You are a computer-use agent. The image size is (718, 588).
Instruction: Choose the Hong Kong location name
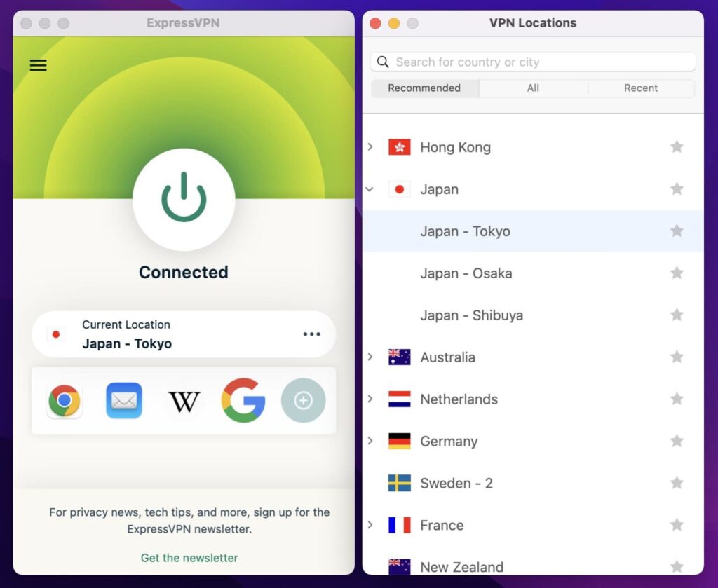pyautogui.click(x=456, y=147)
